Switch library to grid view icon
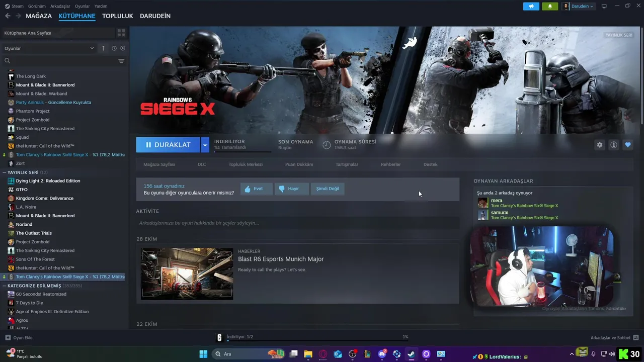 121,33
